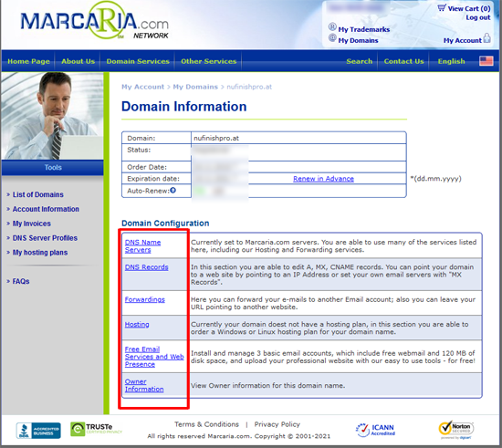Click the shopping cart icon
502x448 pixels.
pyautogui.click(x=442, y=7)
